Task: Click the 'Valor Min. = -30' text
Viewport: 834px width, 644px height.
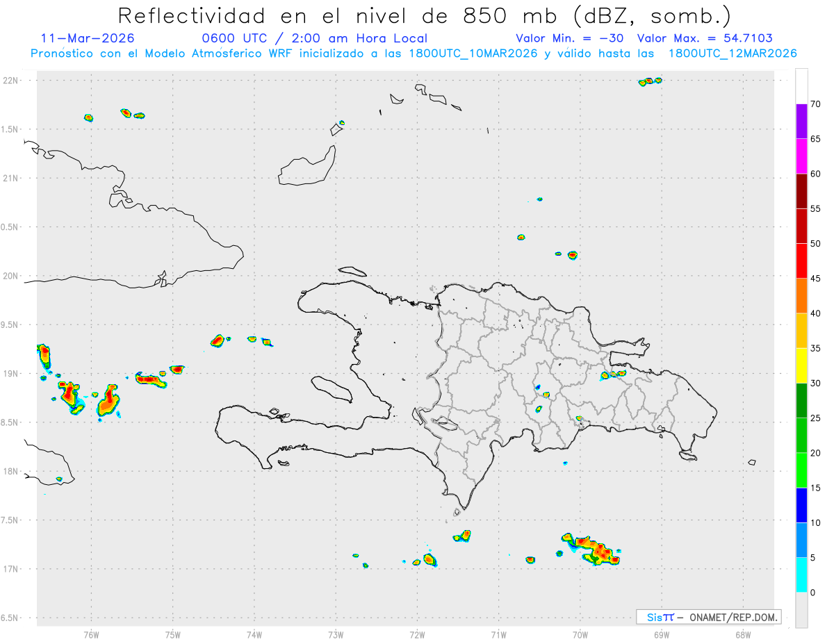Action: [x=571, y=38]
